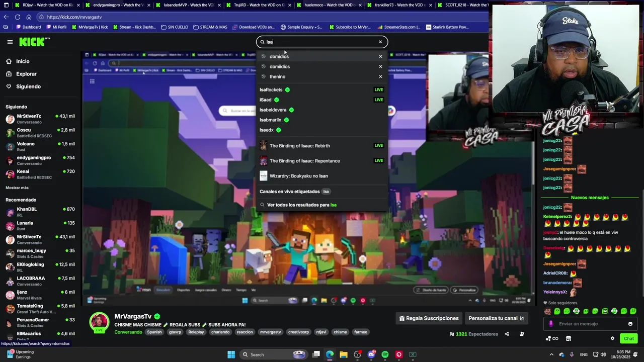Click the Chat send button
644x362 pixels.
[x=629, y=338]
